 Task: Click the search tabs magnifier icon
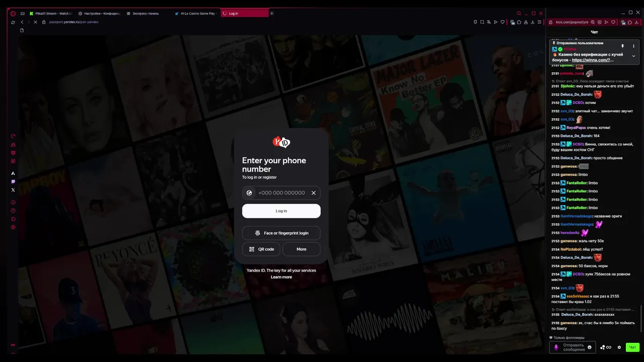(519, 14)
